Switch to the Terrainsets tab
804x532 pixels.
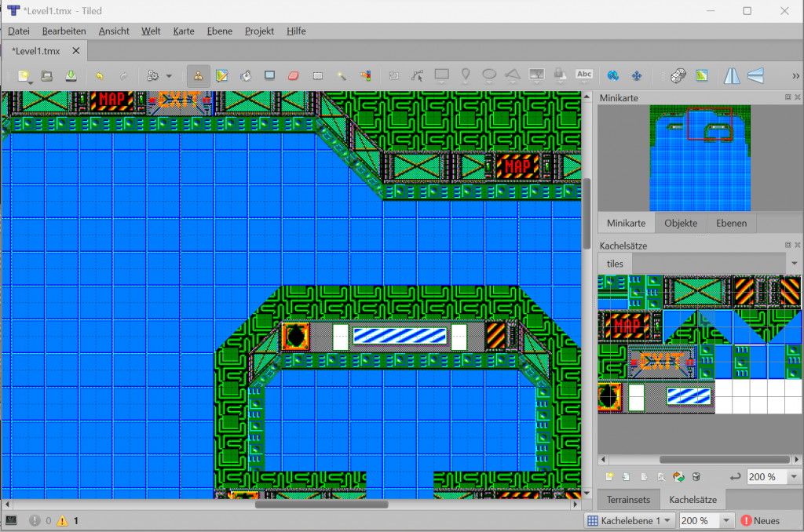pyautogui.click(x=628, y=499)
